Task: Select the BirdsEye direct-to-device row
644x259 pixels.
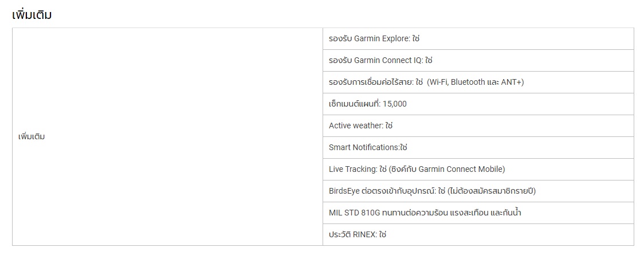Action: 478,191
